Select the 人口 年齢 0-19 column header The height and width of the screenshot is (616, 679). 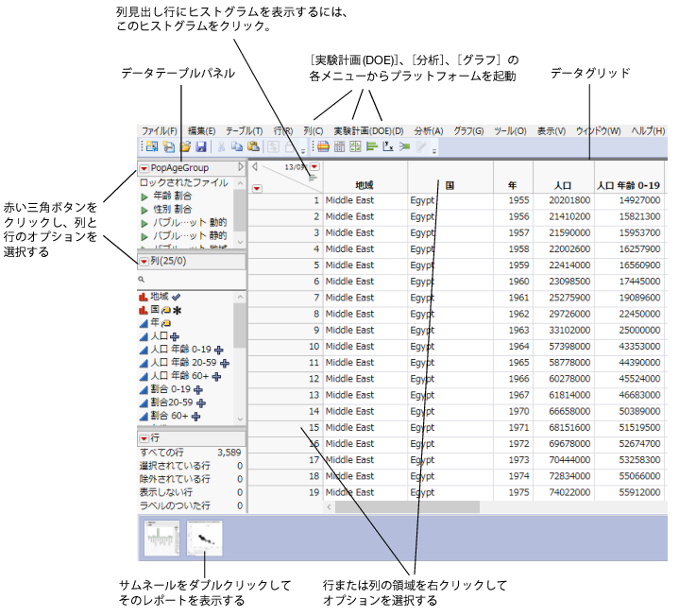[x=629, y=185]
